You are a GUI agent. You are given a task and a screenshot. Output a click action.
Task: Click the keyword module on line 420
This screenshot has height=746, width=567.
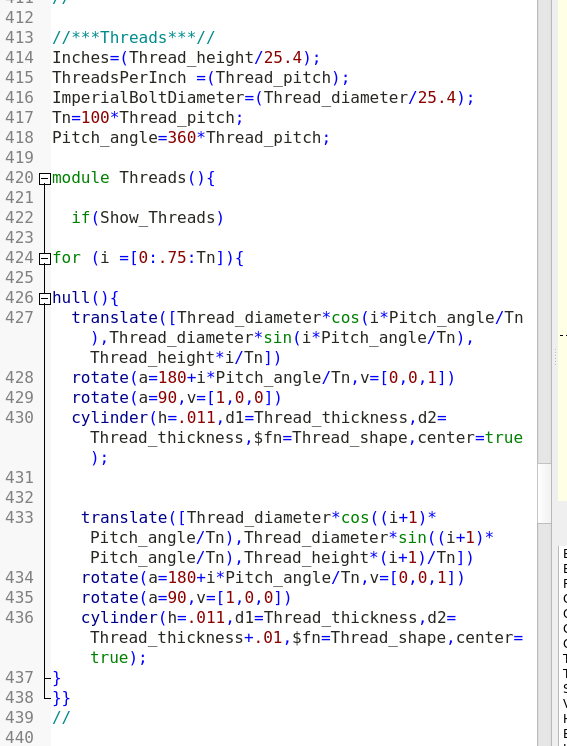(x=81, y=177)
